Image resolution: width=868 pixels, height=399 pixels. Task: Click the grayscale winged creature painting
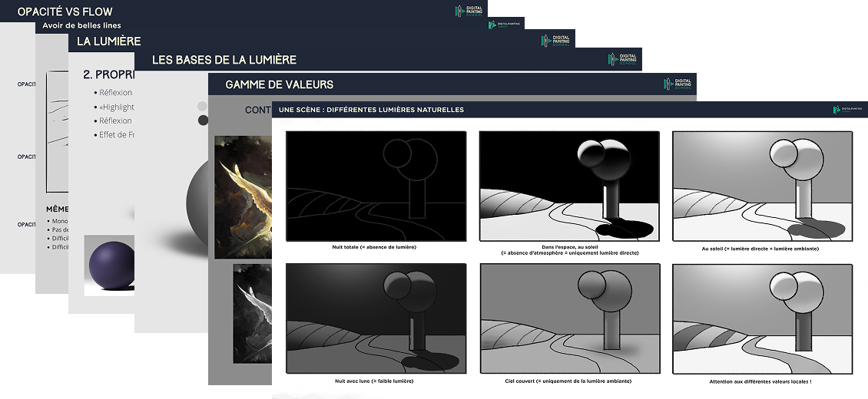253,313
